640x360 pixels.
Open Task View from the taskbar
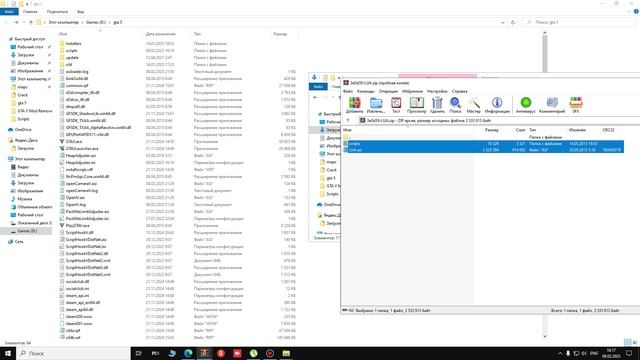(x=138, y=353)
